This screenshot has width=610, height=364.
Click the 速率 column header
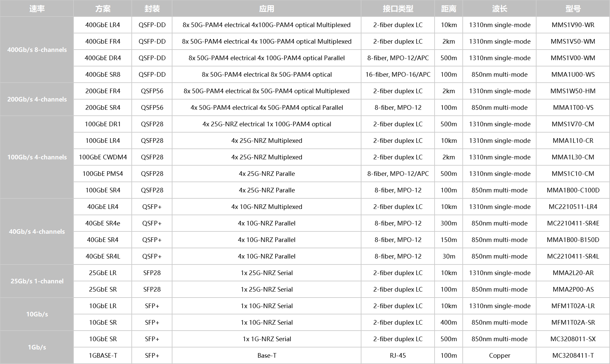(x=37, y=9)
